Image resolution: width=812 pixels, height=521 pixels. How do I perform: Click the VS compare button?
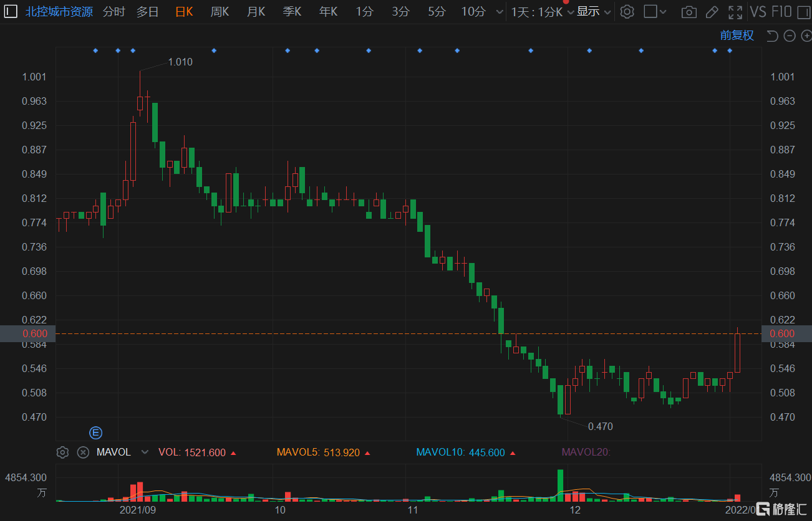pos(758,12)
